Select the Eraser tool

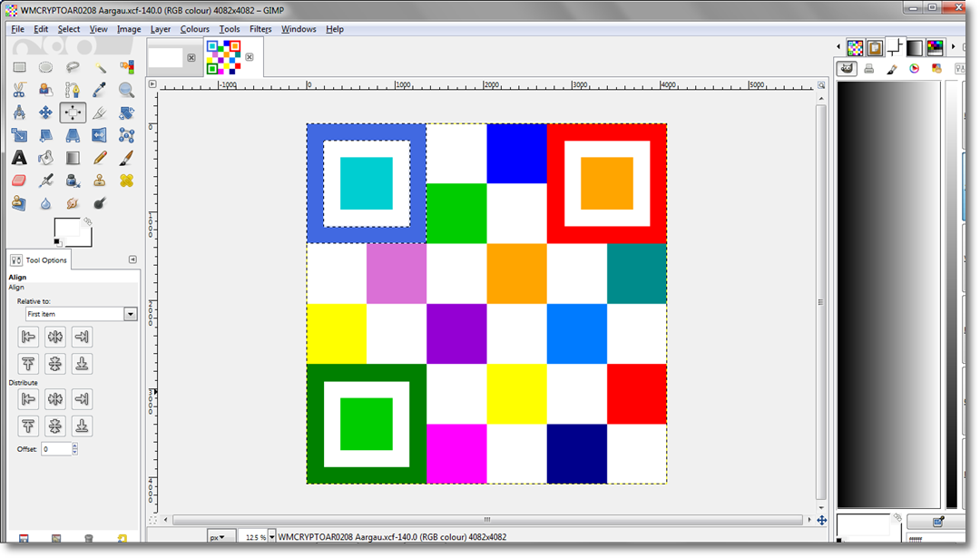pyautogui.click(x=19, y=181)
